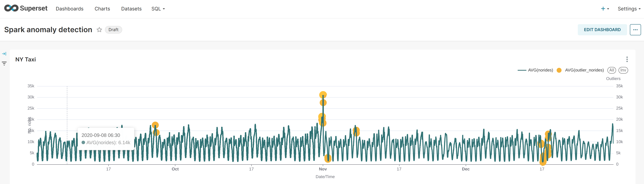Open the Dashboards page
644x184 pixels.
[x=70, y=9]
